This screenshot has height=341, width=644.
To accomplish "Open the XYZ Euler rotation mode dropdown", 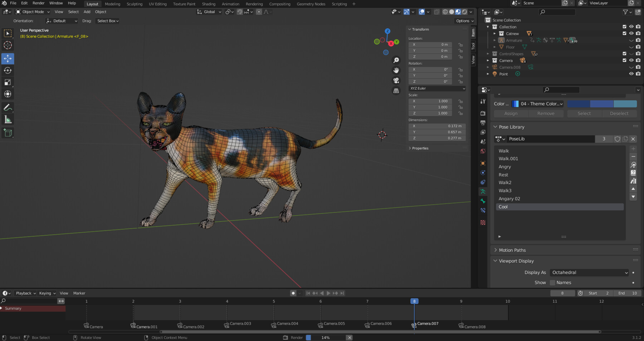I will pos(436,88).
